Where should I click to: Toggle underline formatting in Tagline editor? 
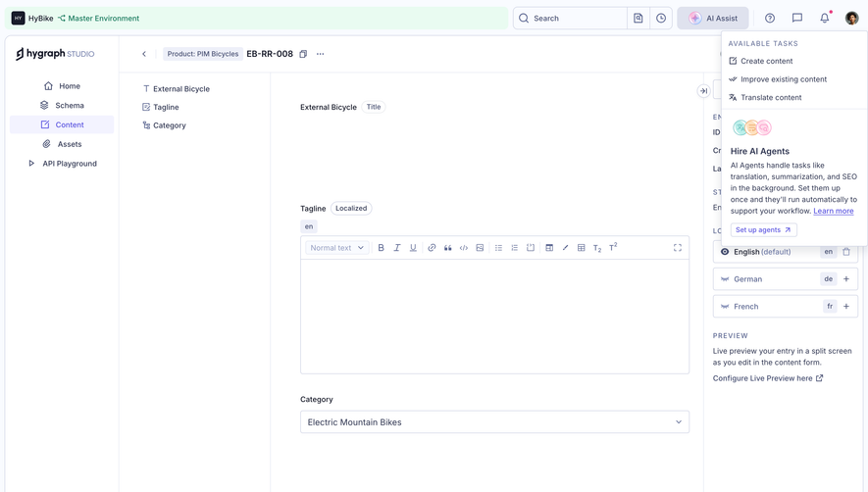click(x=413, y=248)
